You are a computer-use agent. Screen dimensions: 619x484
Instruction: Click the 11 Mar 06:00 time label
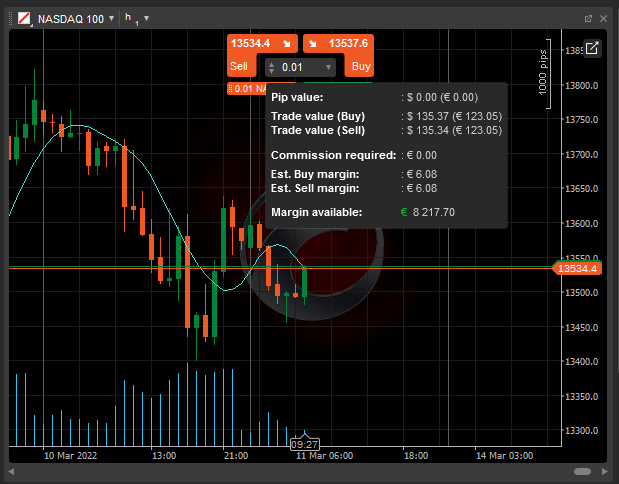[325, 456]
